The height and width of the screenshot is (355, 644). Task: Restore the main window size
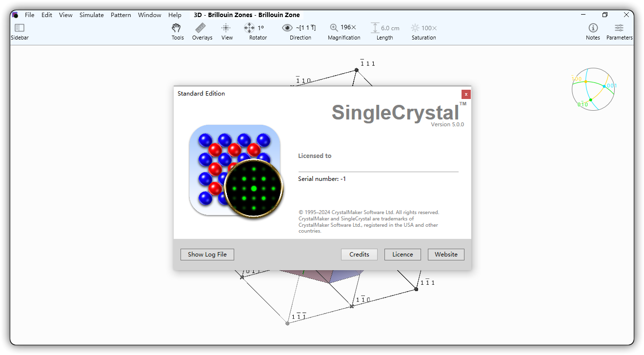605,15
